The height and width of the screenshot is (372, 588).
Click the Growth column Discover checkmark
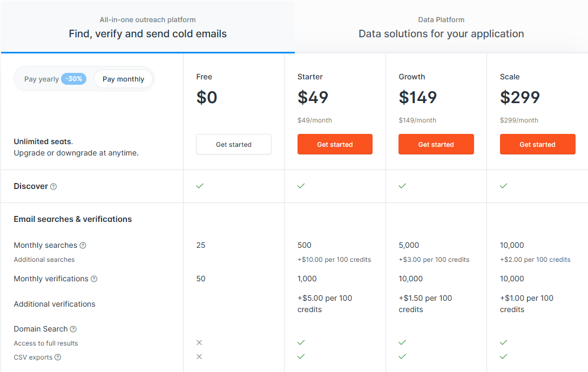(402, 186)
